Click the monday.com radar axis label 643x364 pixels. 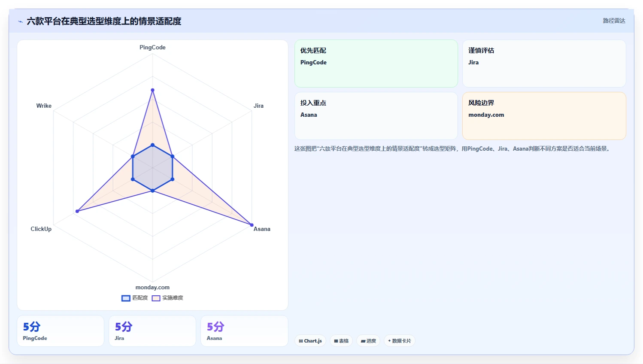[x=152, y=287]
